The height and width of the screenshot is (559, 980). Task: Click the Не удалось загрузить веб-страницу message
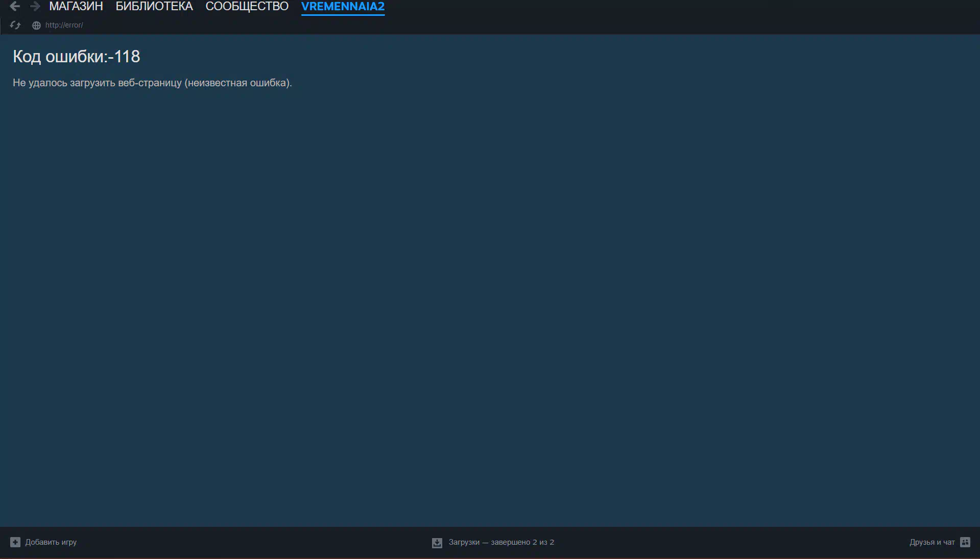coord(152,83)
